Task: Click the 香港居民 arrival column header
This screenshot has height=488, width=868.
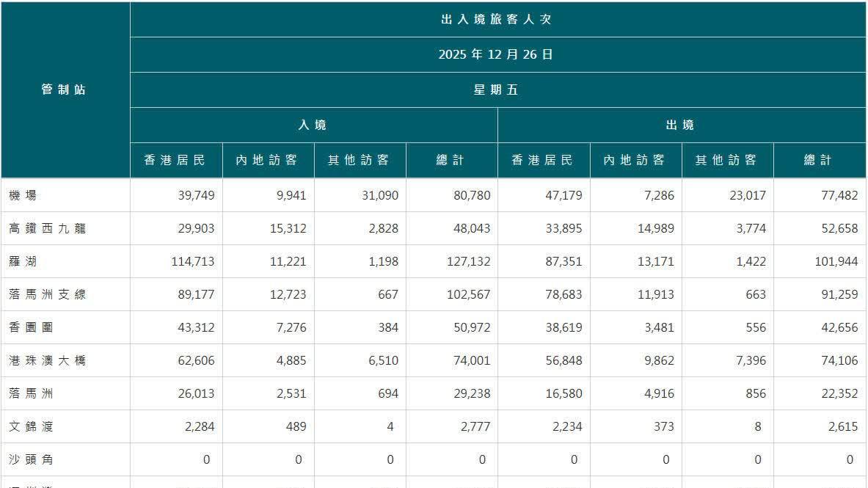Action: pyautogui.click(x=176, y=159)
